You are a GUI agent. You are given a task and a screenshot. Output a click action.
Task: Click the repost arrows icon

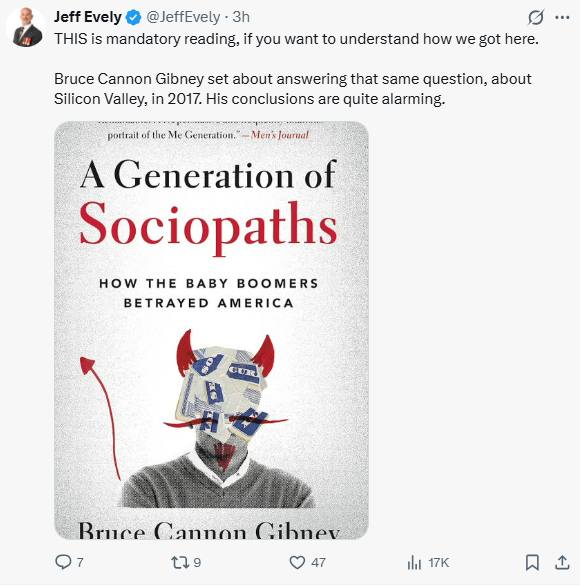(x=180, y=562)
